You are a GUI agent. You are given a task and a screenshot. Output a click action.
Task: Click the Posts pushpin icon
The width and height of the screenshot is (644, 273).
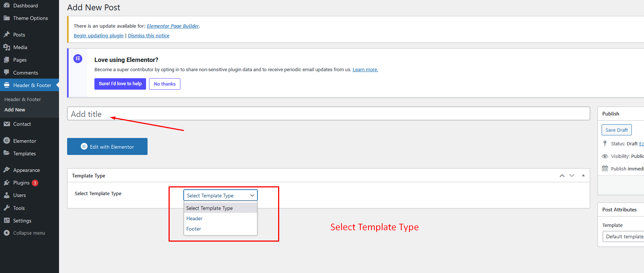pos(7,35)
